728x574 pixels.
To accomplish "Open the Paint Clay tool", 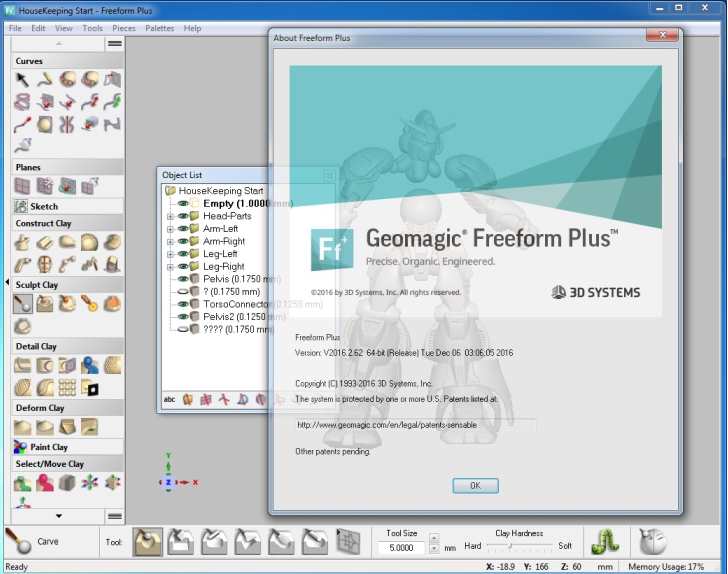I will (x=42, y=447).
